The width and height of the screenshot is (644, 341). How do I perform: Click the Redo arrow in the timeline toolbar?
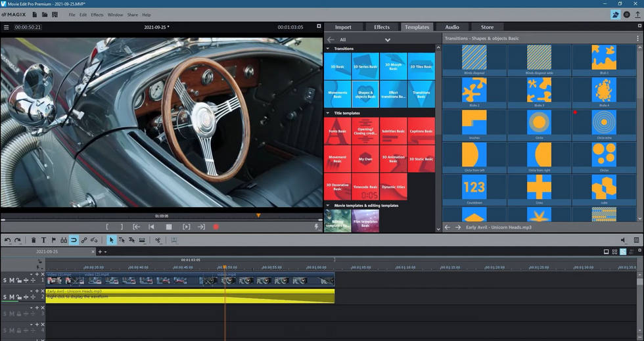pyautogui.click(x=18, y=240)
